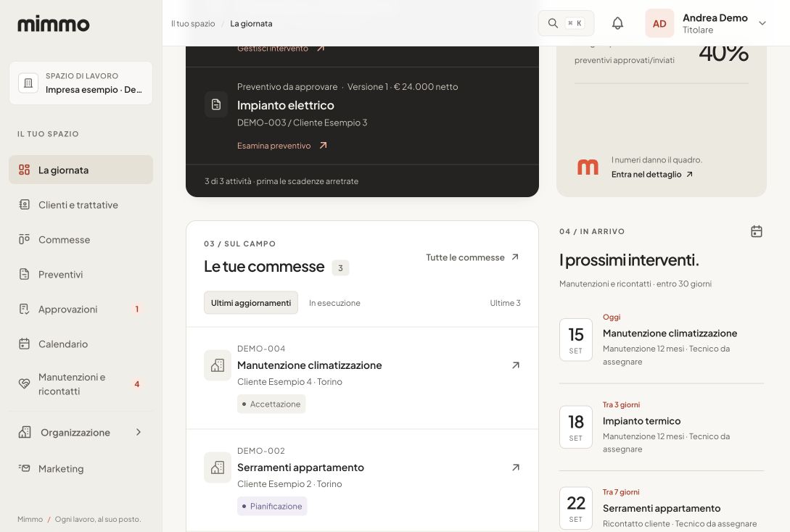790x532 pixels.
Task: Click the Marketing mail icon
Action: pyautogui.click(x=24, y=468)
